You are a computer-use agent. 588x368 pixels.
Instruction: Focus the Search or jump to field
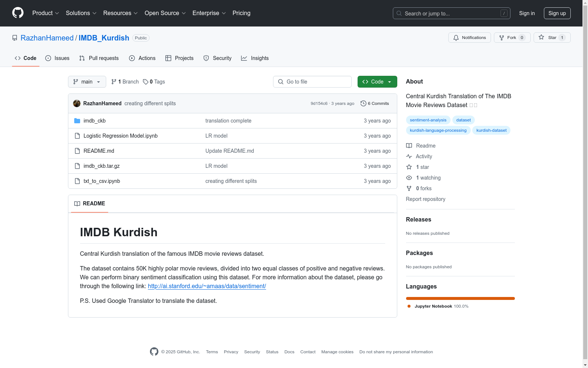tap(452, 13)
